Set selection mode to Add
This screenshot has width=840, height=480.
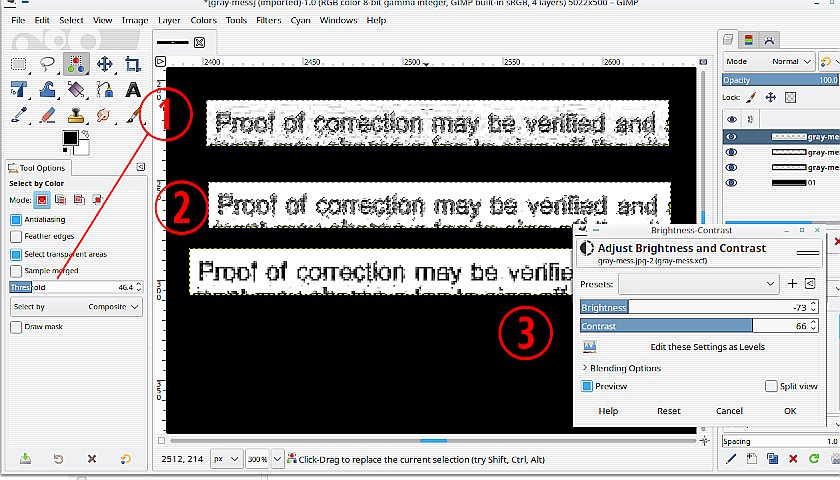pyautogui.click(x=61, y=200)
